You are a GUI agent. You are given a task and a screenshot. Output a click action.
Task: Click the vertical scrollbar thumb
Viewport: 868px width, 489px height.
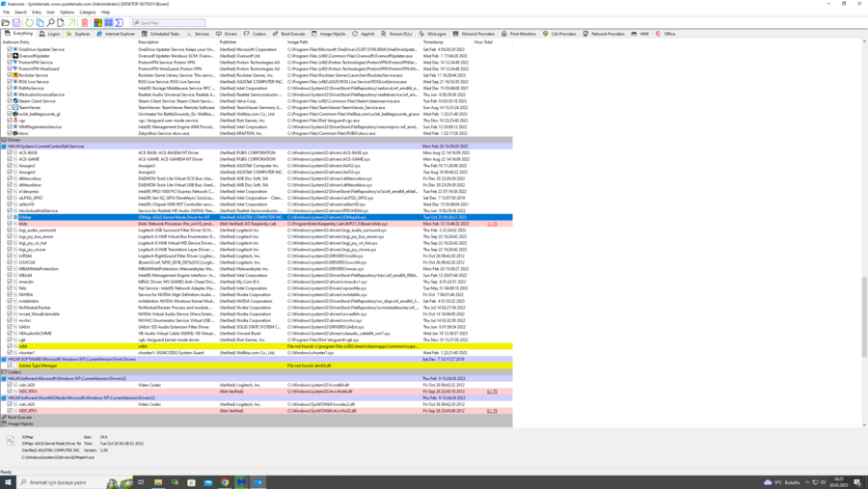click(x=864, y=316)
